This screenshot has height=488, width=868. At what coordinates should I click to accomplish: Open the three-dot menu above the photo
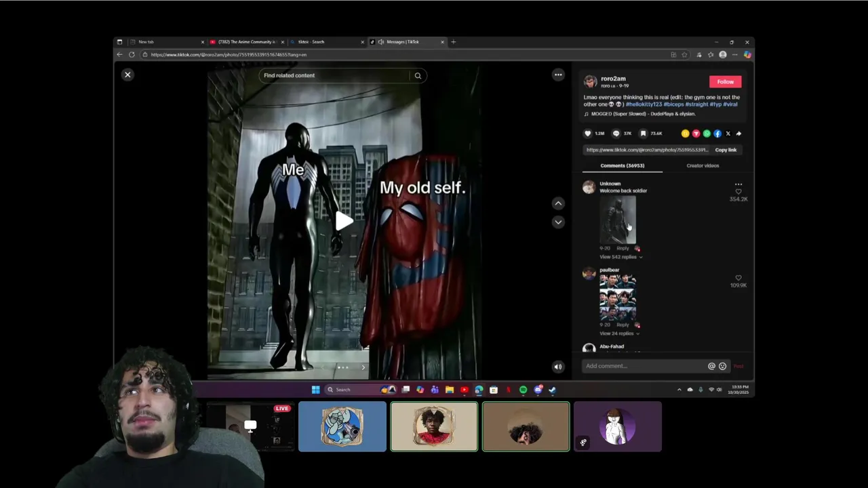tap(558, 75)
